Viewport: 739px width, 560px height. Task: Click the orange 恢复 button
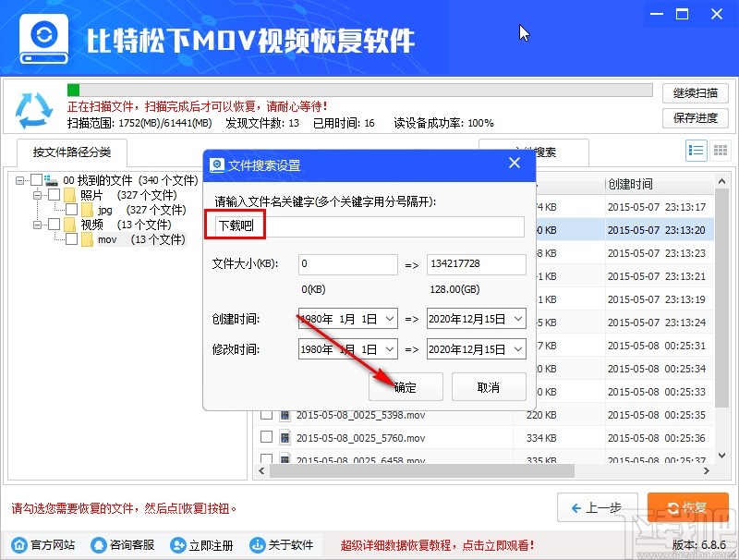pos(687,507)
